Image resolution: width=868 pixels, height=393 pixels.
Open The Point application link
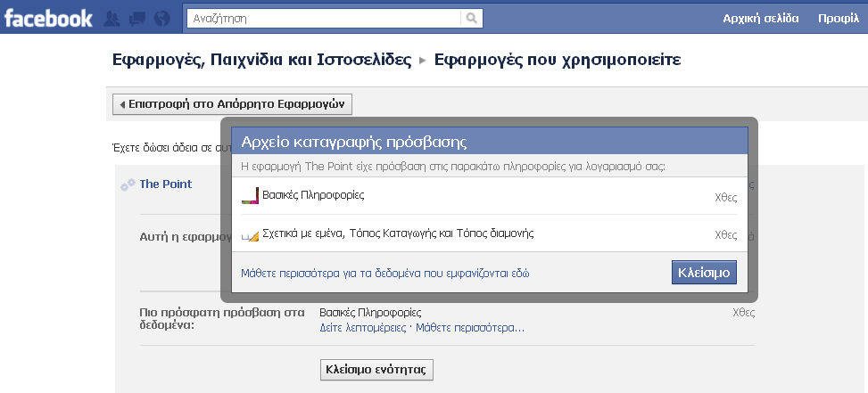tap(165, 184)
